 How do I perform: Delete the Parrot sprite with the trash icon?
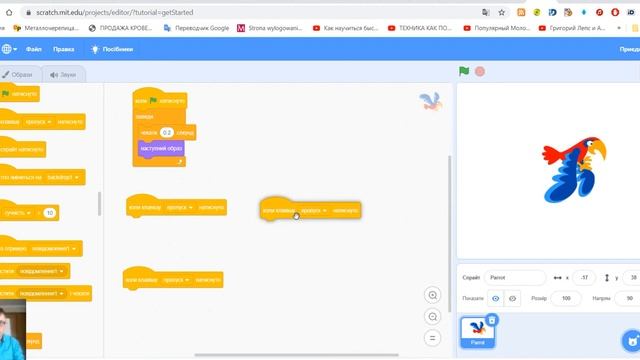pyautogui.click(x=492, y=320)
